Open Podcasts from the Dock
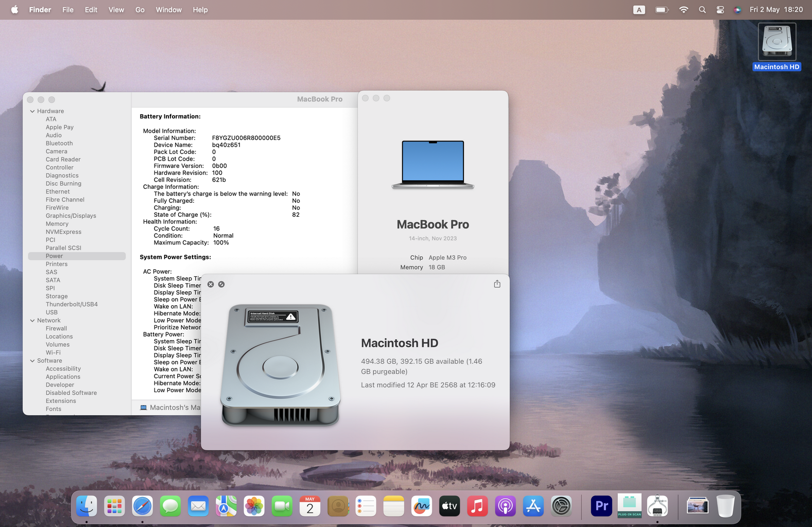The height and width of the screenshot is (527, 812). (x=506, y=506)
